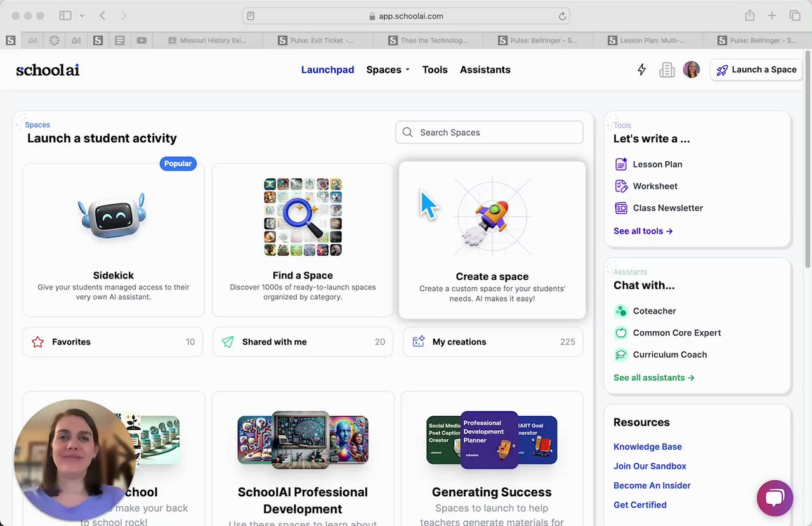Click the Create a space title

click(492, 277)
